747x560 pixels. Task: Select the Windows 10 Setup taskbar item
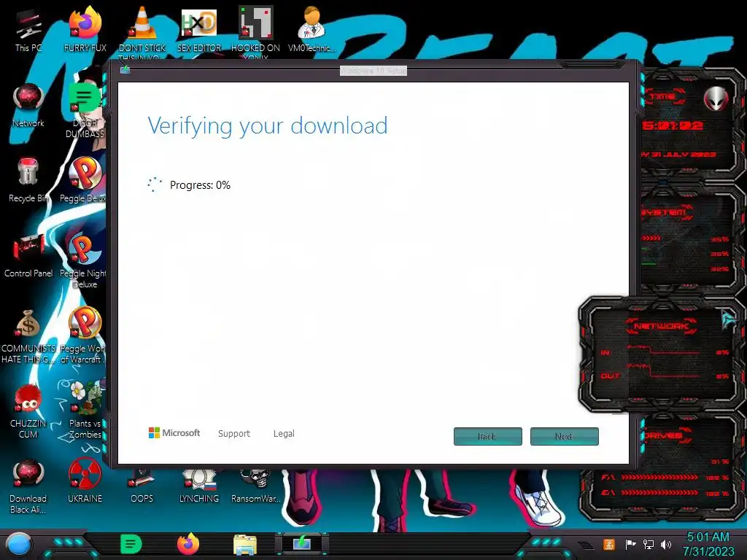coord(302,544)
